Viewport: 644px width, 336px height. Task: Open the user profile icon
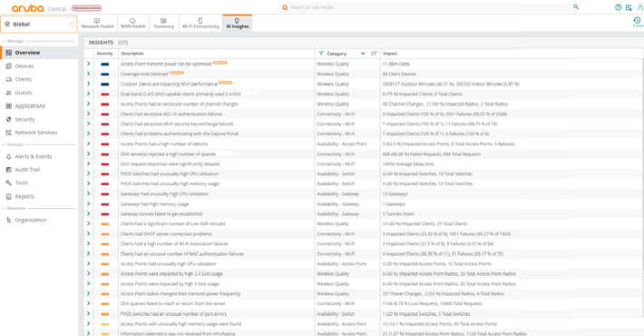tap(639, 7)
